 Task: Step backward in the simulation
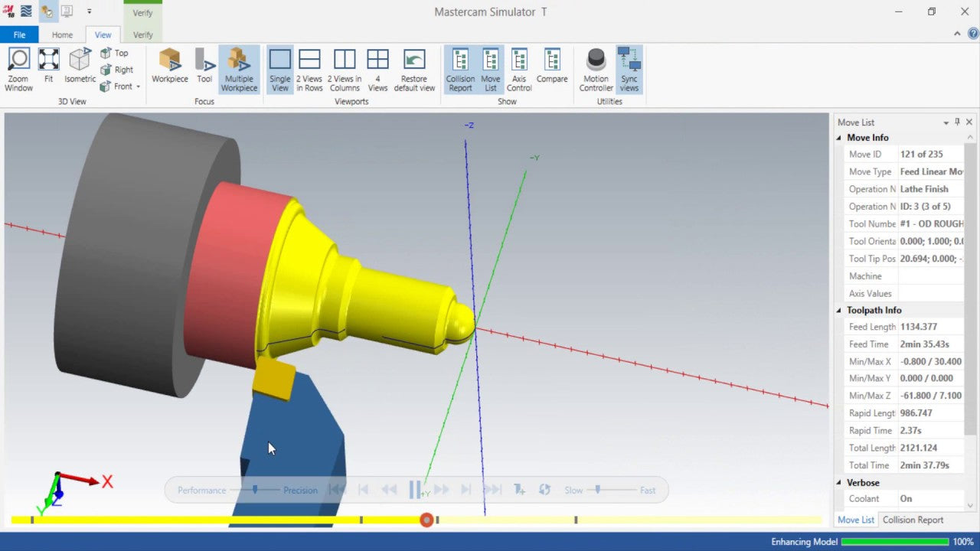[x=389, y=490]
